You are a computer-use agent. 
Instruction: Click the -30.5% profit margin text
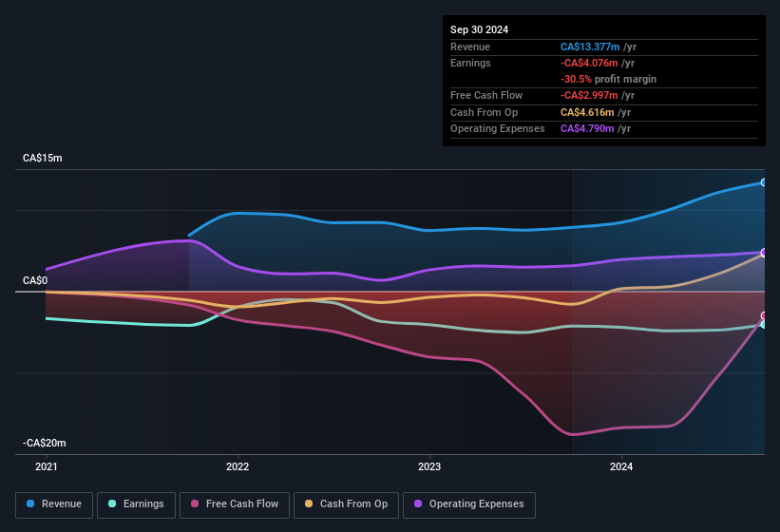[608, 79]
